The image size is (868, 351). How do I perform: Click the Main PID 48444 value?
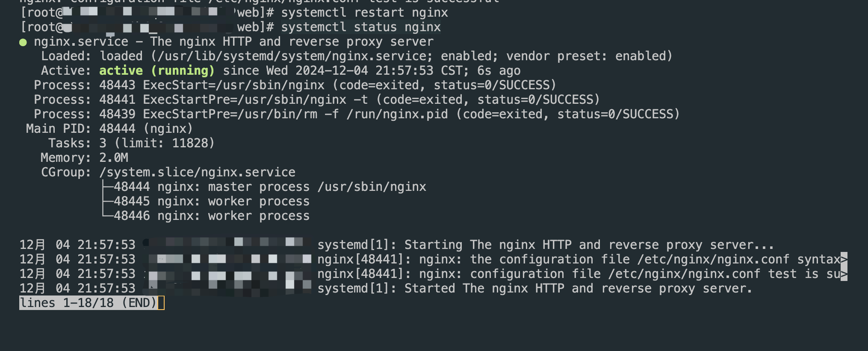117,129
